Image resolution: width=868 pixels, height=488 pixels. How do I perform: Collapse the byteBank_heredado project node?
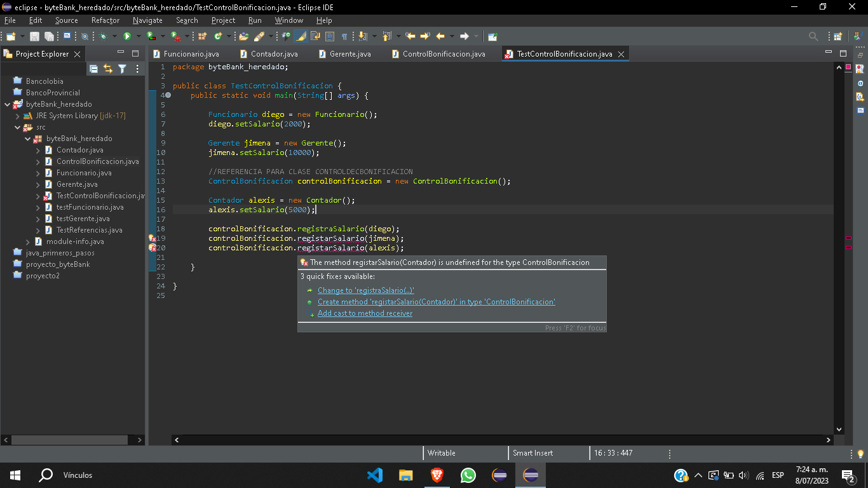point(8,104)
